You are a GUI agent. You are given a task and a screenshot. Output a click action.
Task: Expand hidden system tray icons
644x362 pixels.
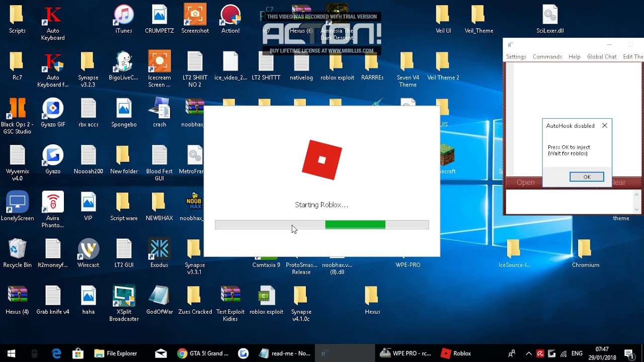click(x=529, y=353)
